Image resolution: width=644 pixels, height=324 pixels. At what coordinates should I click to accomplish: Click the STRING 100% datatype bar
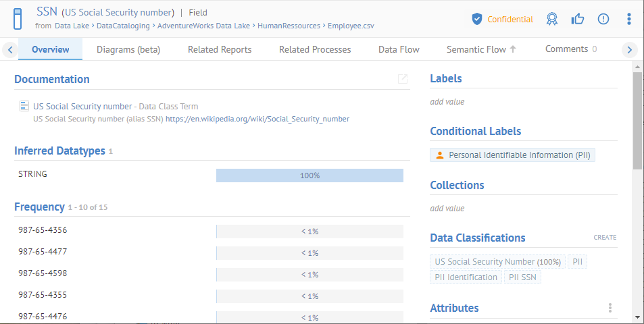tap(309, 175)
